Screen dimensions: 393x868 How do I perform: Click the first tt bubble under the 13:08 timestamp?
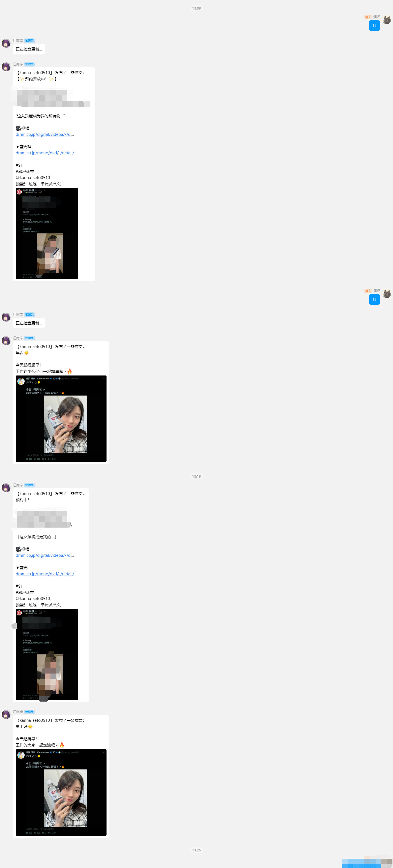[x=374, y=26]
